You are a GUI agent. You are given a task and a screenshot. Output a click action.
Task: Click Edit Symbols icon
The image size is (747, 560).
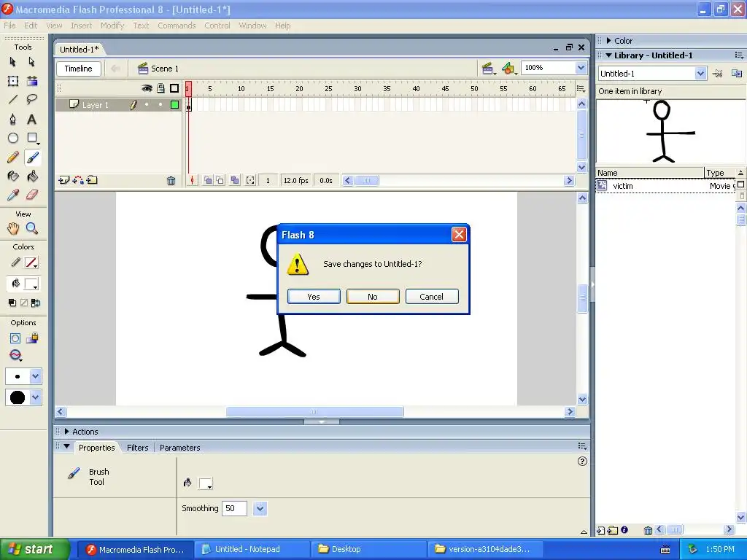(x=509, y=69)
